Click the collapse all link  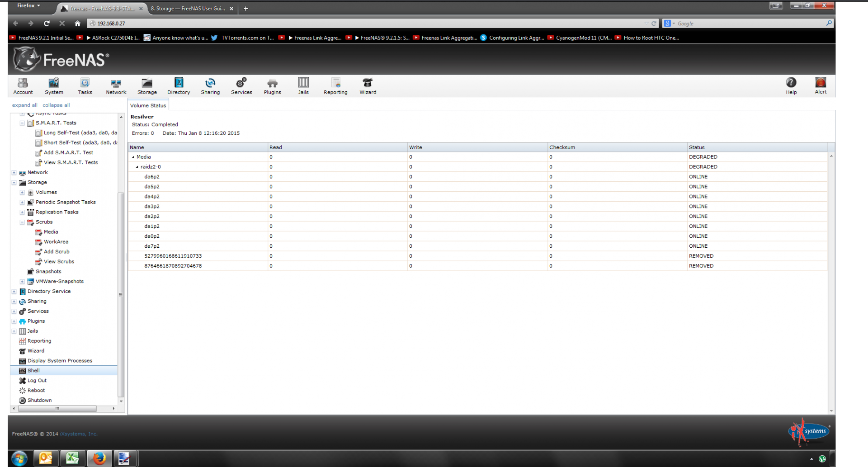(x=56, y=105)
